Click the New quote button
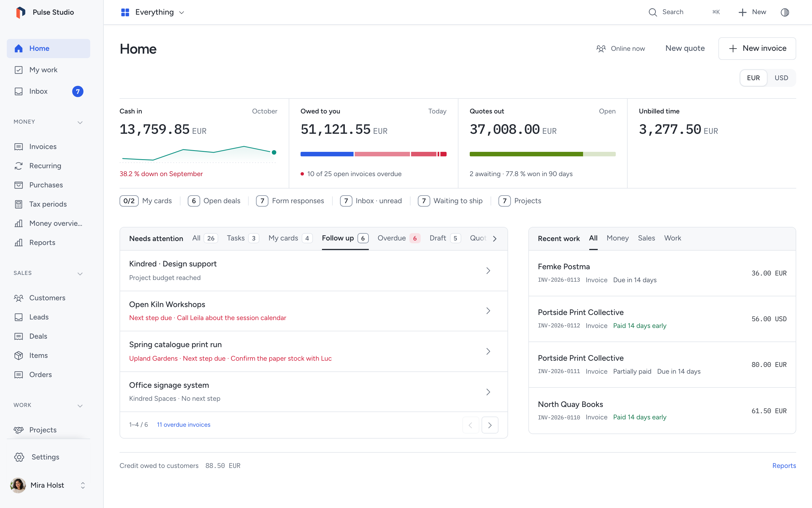 tap(685, 48)
